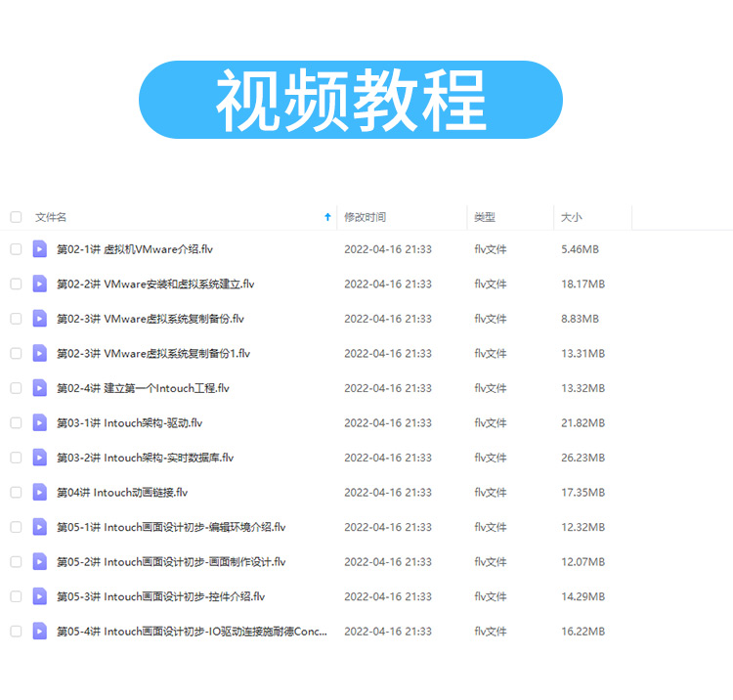
Task: Click the video icon of 第03-1讲 Intouch架构-驱动.flv
Action: tap(40, 422)
